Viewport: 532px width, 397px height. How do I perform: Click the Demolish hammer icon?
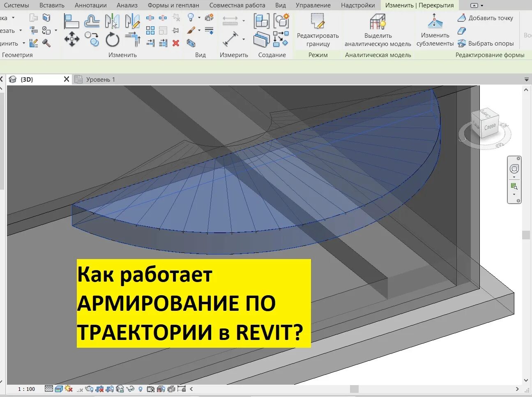[46, 43]
